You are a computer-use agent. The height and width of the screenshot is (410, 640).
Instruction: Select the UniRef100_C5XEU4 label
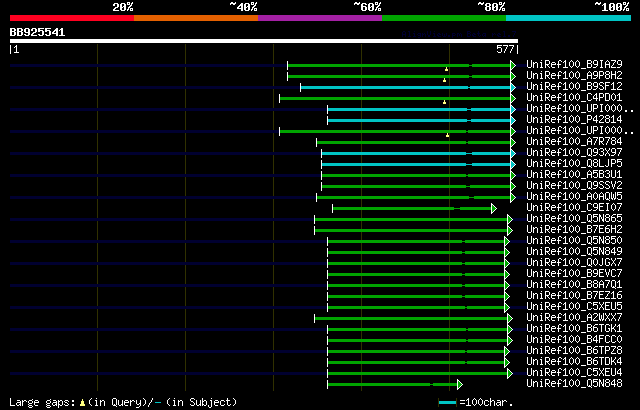(x=574, y=373)
